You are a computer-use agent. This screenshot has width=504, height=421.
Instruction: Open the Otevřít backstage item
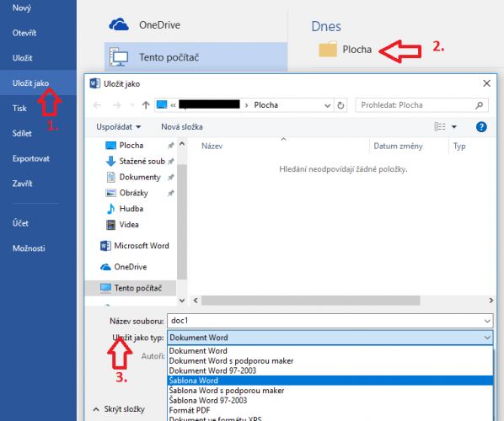click(x=24, y=33)
